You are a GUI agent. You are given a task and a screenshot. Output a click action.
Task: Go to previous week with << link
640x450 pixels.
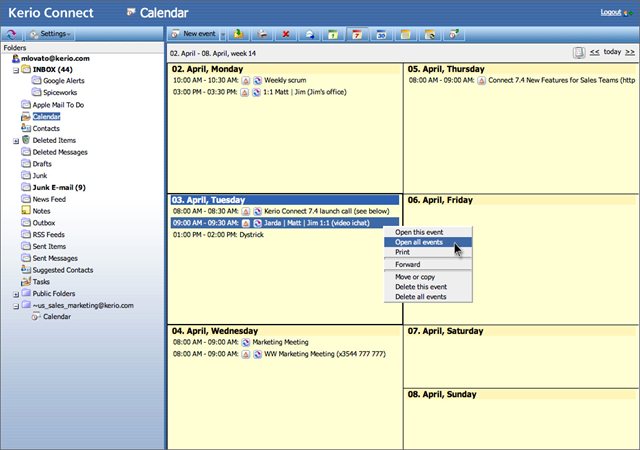click(594, 52)
